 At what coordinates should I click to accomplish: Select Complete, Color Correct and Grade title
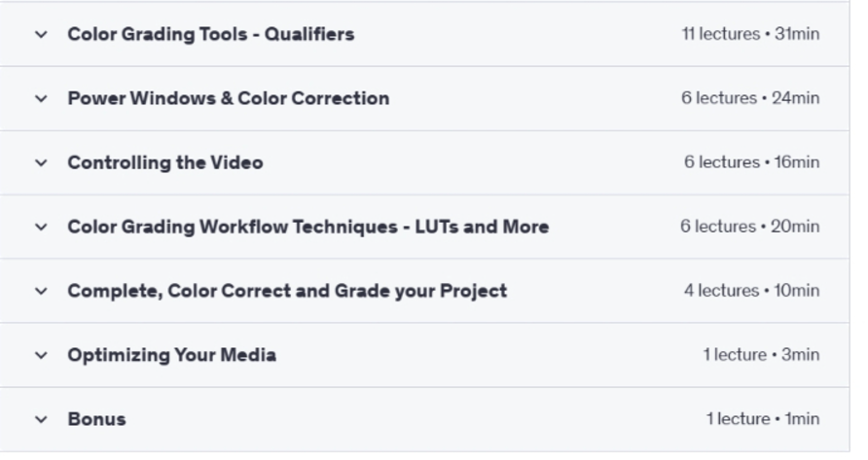click(287, 291)
